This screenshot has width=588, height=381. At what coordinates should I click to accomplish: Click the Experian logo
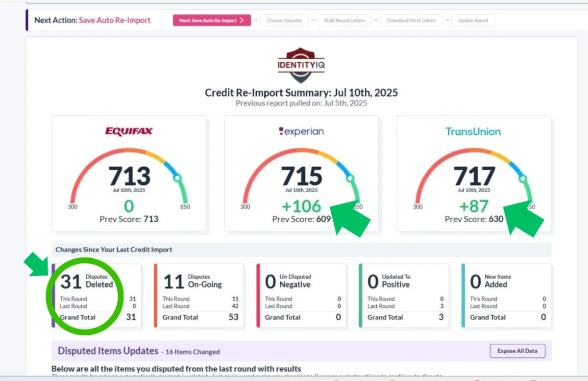pyautogui.click(x=301, y=131)
